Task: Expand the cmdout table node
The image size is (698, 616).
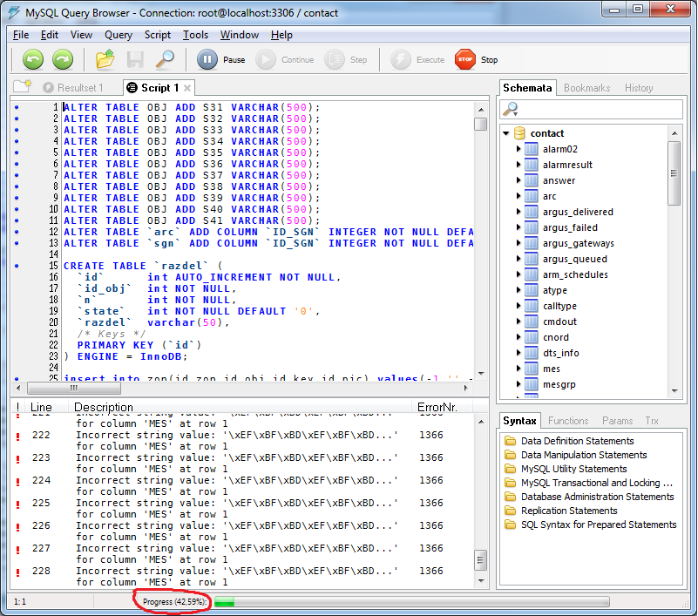Action: (x=518, y=322)
